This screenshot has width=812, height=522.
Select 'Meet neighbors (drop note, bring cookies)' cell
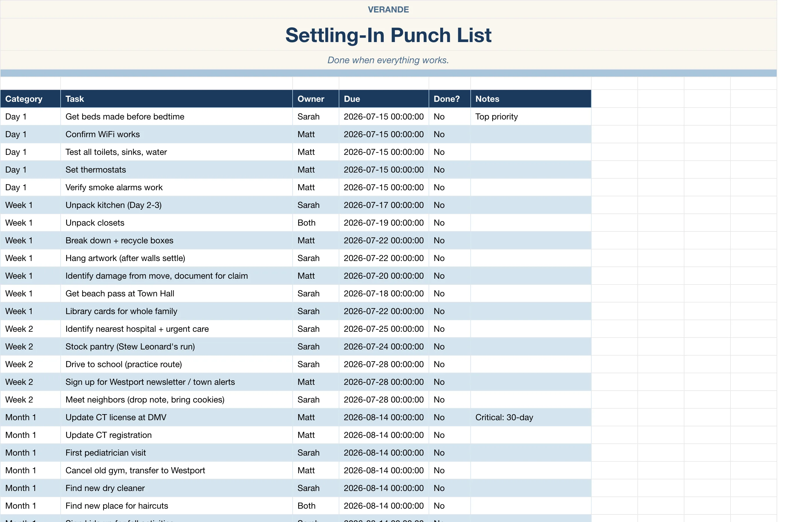(177, 400)
